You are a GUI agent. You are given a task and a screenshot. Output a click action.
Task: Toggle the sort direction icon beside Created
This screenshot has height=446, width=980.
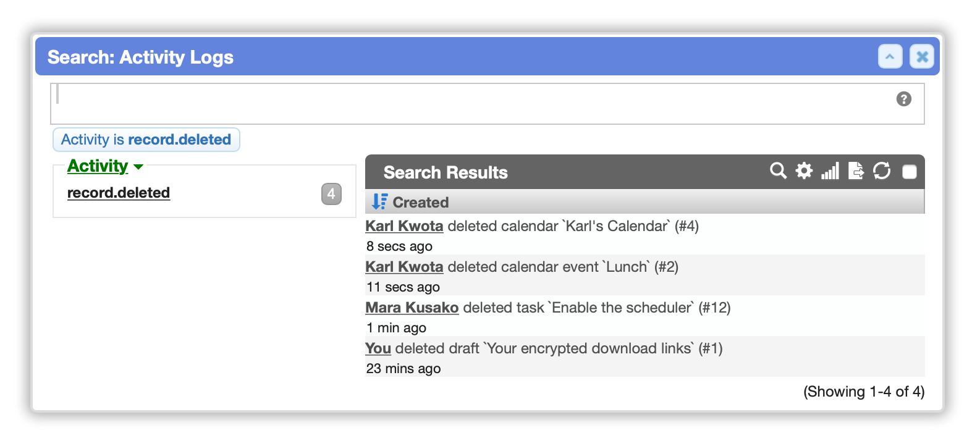click(x=379, y=202)
